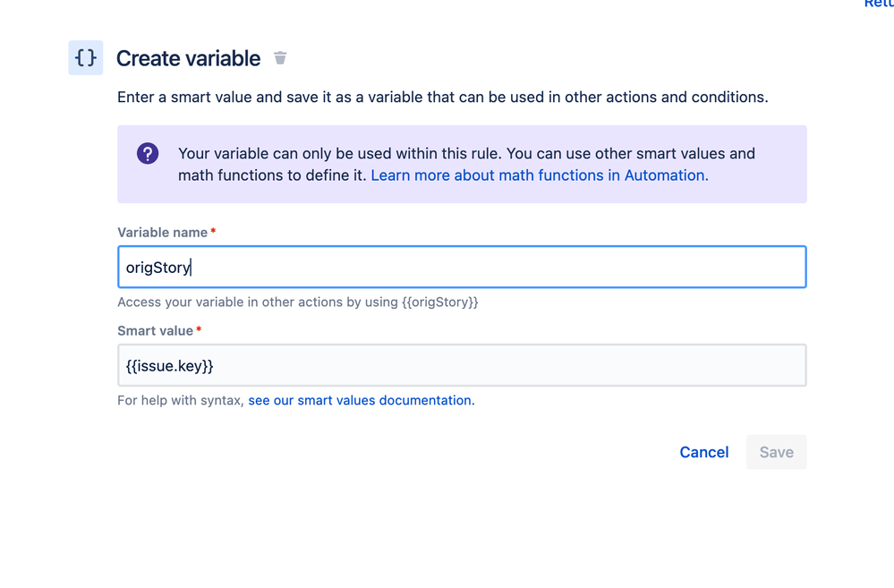Viewport: 894px width, 588px height.
Task: Open the math functions in Automation link
Action: [540, 175]
